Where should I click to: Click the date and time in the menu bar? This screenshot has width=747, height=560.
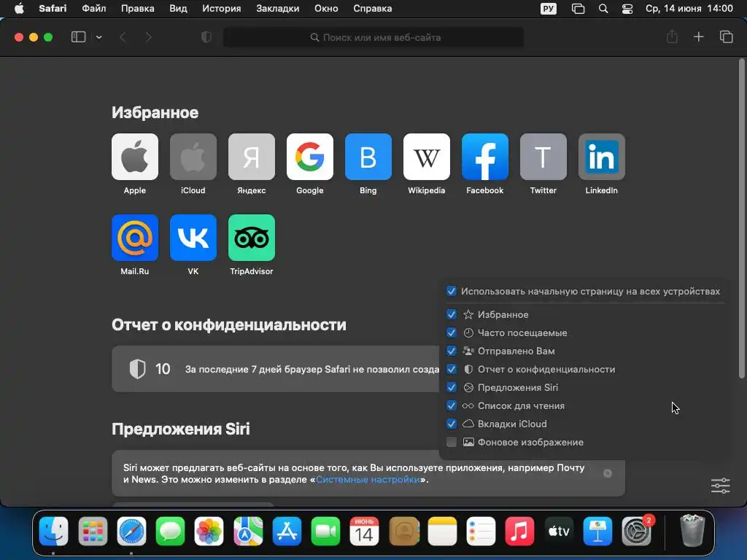pos(689,9)
